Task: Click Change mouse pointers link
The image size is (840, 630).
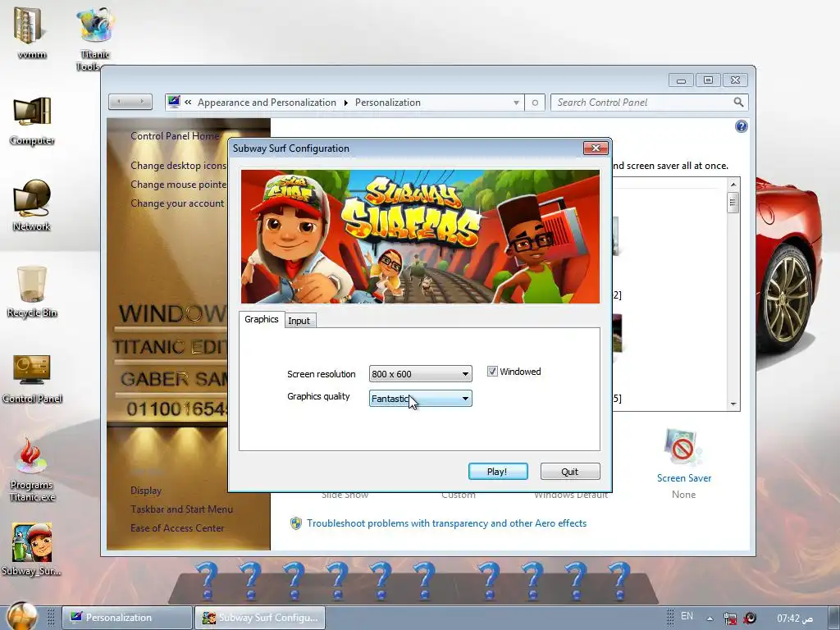Action: tap(178, 185)
